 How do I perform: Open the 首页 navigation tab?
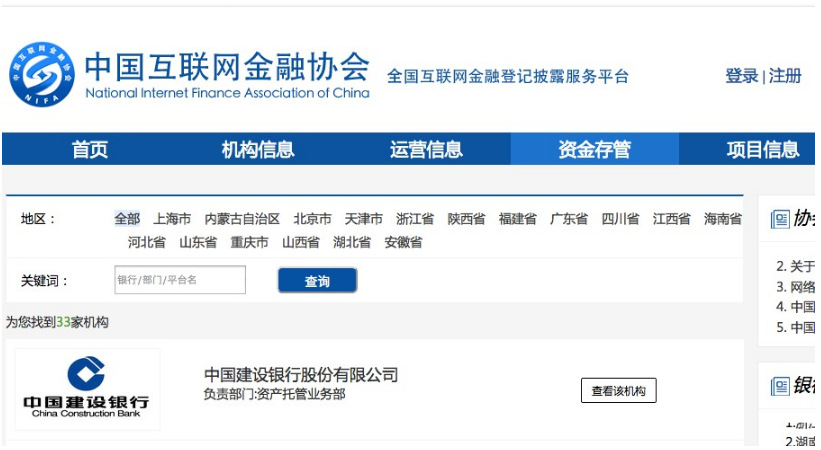point(90,149)
